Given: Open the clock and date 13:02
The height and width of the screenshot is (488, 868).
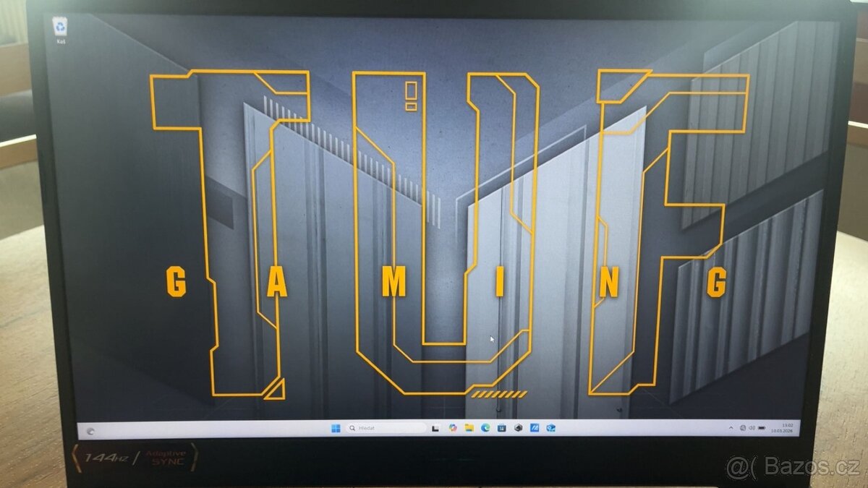Looking at the screenshot, I should [782, 428].
